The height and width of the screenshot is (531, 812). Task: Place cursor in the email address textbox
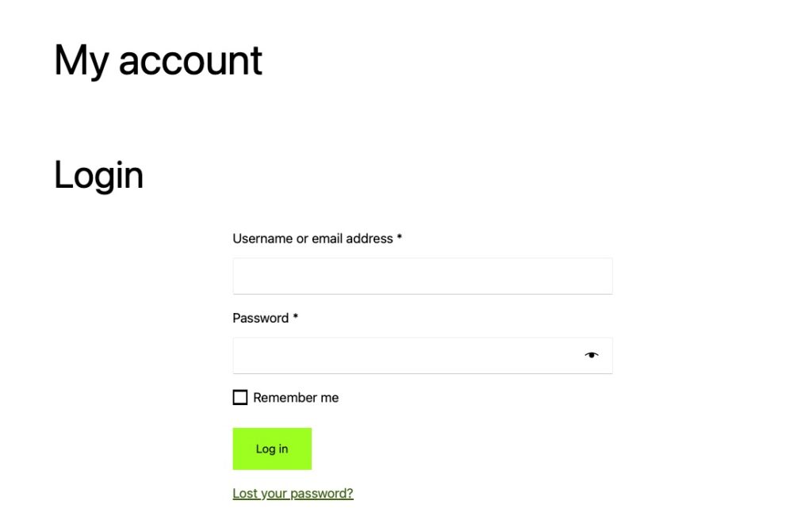pos(422,276)
